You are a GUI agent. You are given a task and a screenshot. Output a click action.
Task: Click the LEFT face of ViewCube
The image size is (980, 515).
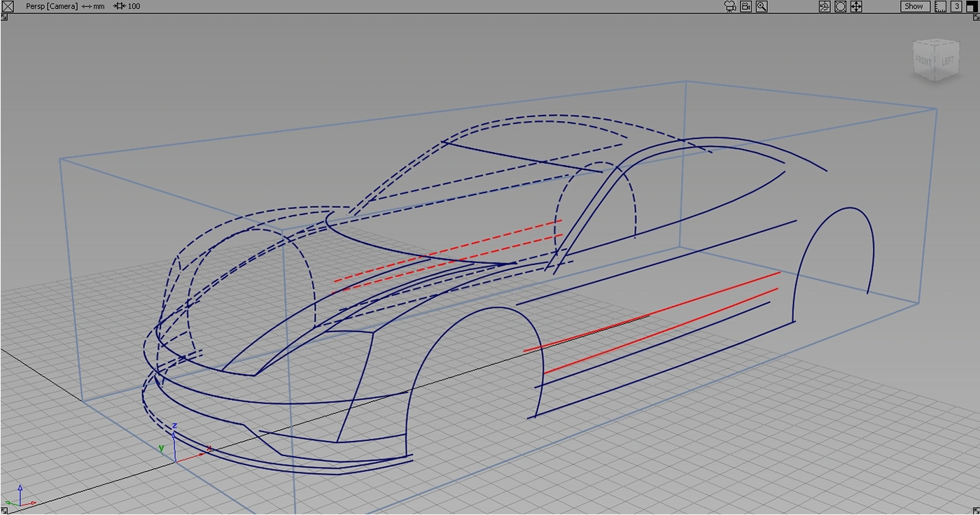(x=947, y=62)
